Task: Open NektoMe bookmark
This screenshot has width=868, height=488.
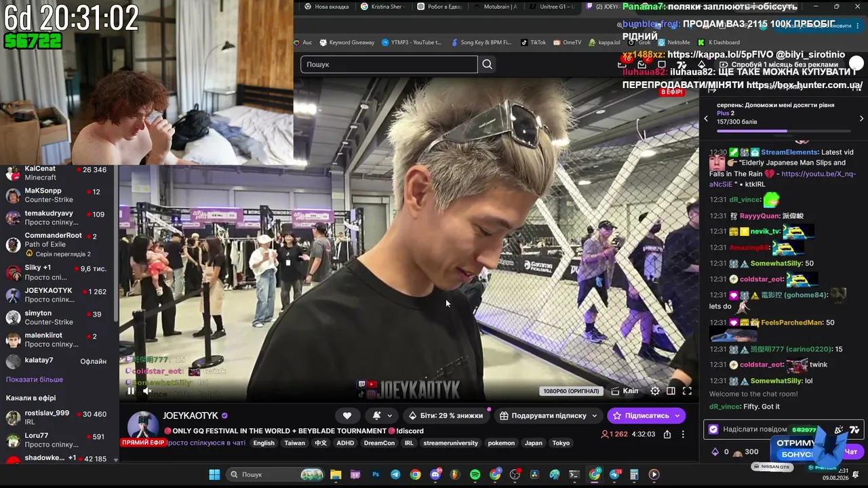Action: coord(674,42)
